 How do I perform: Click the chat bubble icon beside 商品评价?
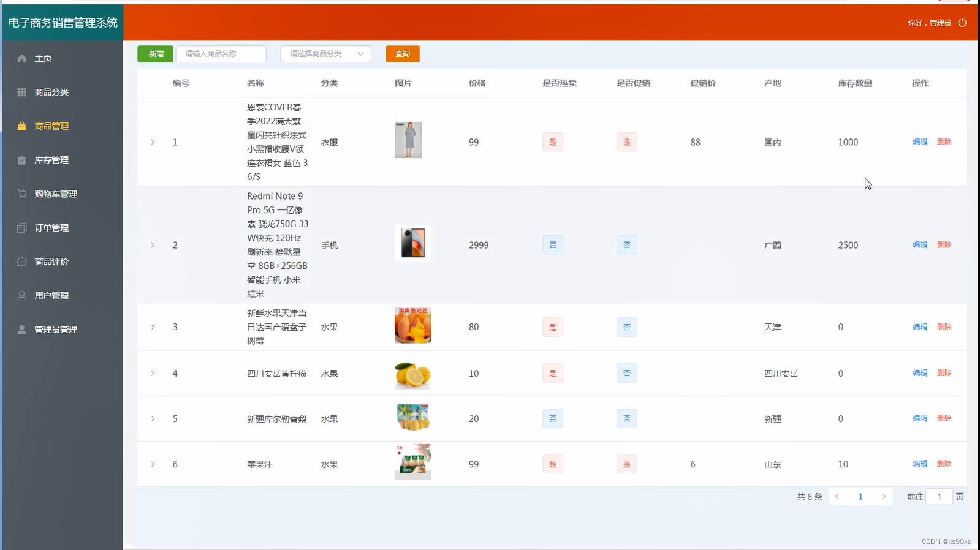tap(22, 262)
